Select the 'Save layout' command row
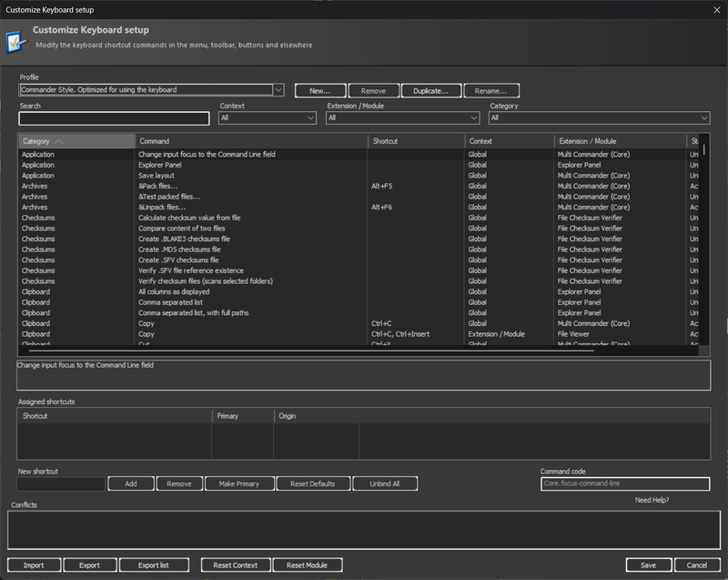 359,176
